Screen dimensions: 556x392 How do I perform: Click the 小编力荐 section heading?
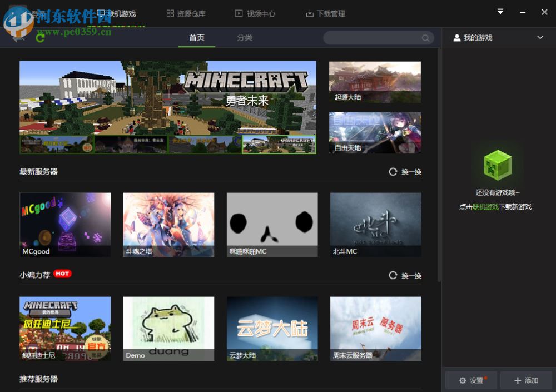tap(34, 275)
